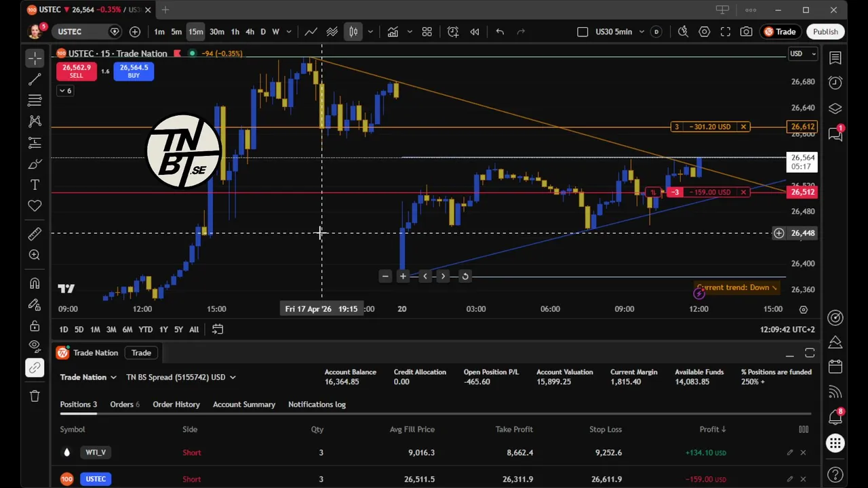Open the Fibonacci retracement tools
This screenshot has width=868, height=488.
click(x=35, y=101)
